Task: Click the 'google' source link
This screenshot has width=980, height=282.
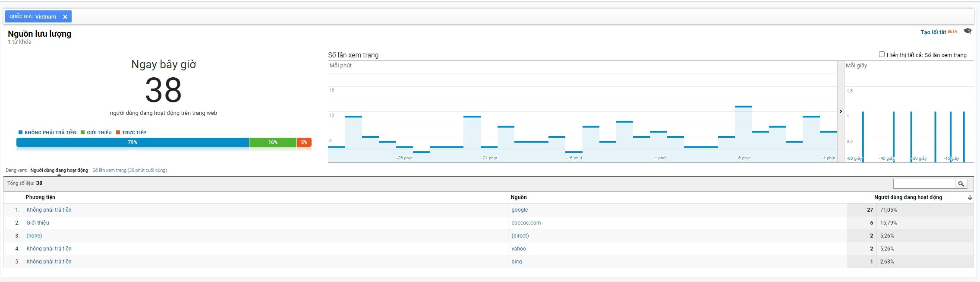Action: 520,210
